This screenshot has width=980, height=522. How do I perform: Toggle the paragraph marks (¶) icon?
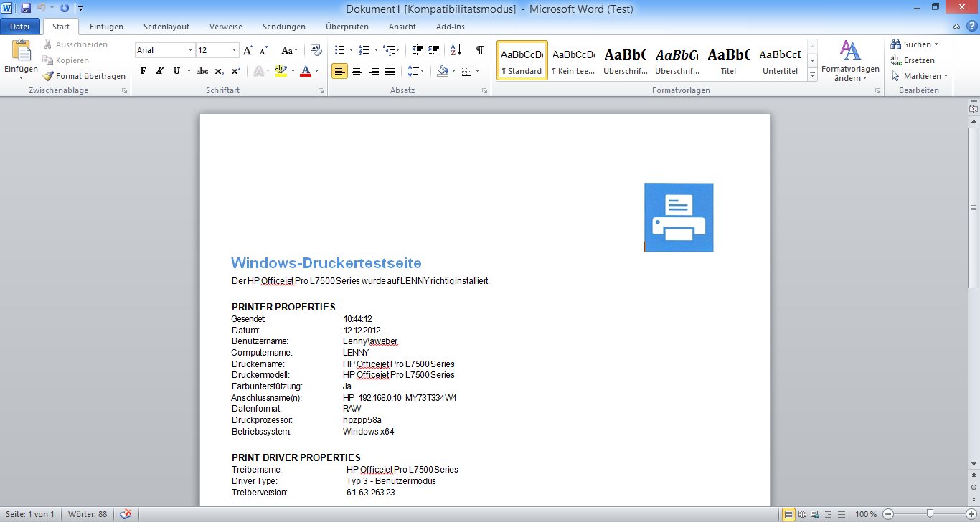pyautogui.click(x=479, y=50)
